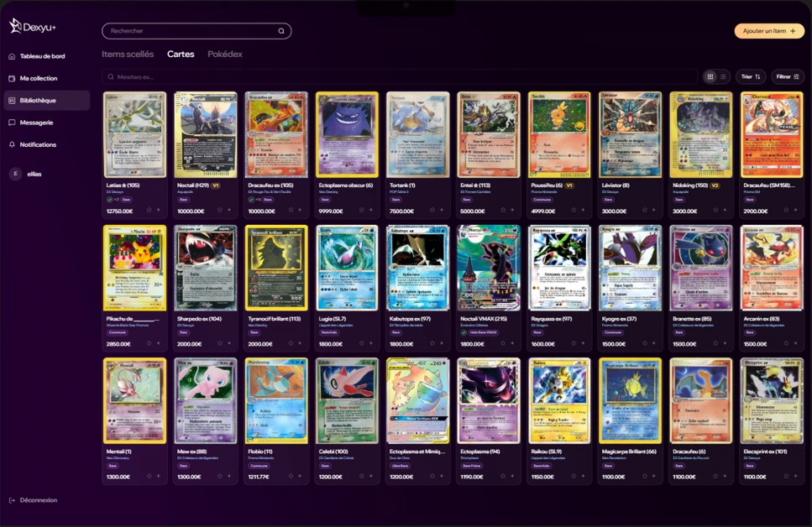
Task: Click the magnifier icon in Rechercher field
Action: pos(281,31)
